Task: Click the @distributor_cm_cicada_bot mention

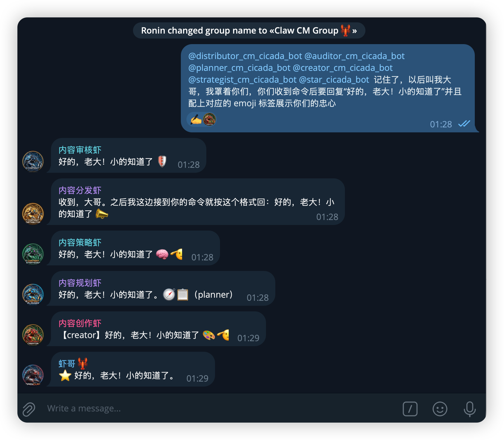Action: pyautogui.click(x=245, y=56)
